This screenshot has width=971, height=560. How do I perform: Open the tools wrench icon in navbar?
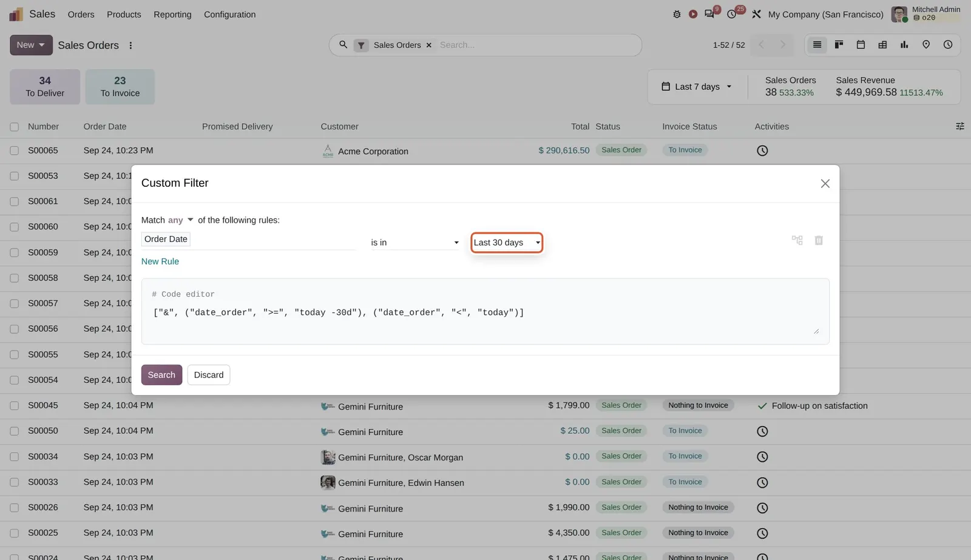(756, 14)
